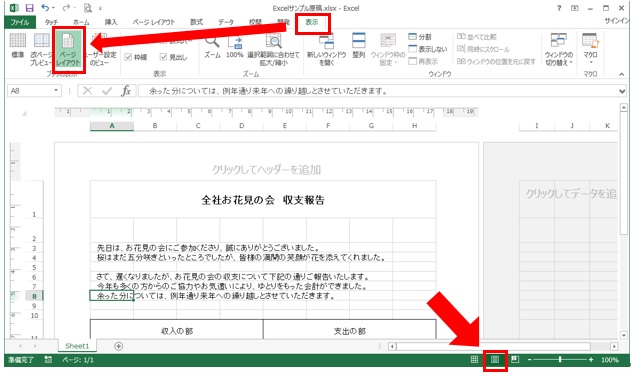The width and height of the screenshot is (631, 374).
Task: Hide the window (表示しない)
Action: 427,49
